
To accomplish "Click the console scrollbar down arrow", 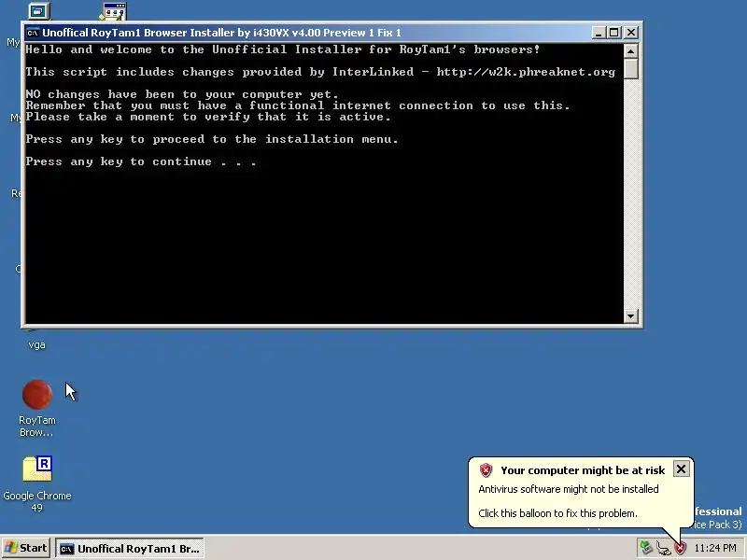I will pos(631,315).
